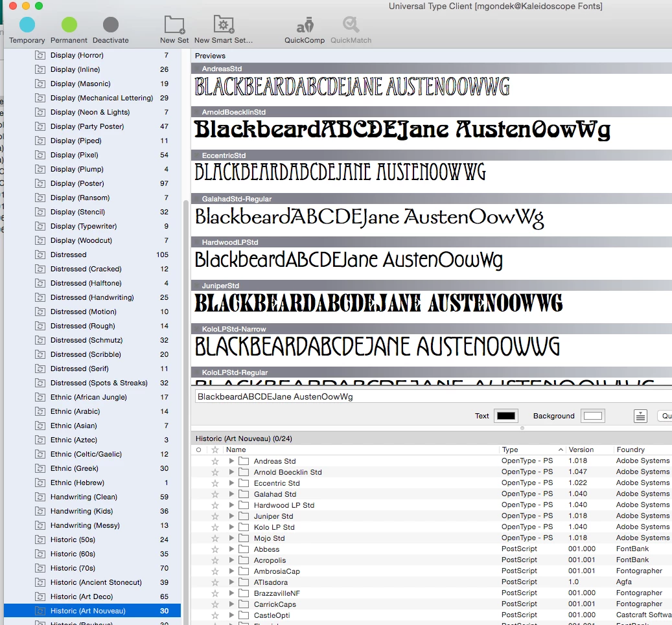Toggle favorite star for AmbrosiaCap
The height and width of the screenshot is (625, 672).
(x=215, y=571)
